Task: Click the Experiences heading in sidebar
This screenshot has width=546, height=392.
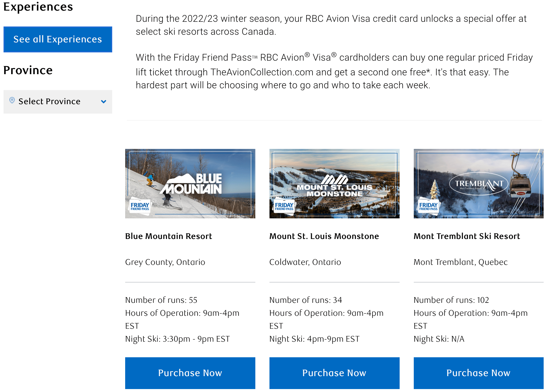Action: [38, 7]
